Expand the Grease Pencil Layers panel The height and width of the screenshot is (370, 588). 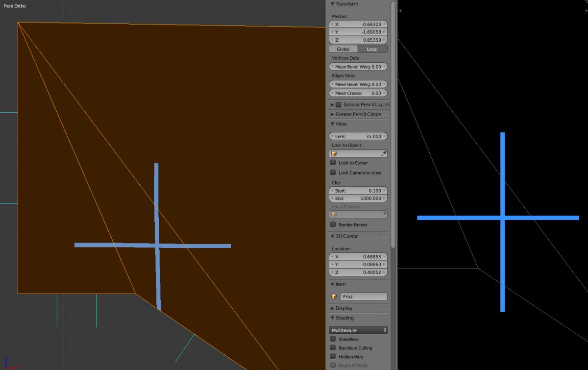coord(332,104)
